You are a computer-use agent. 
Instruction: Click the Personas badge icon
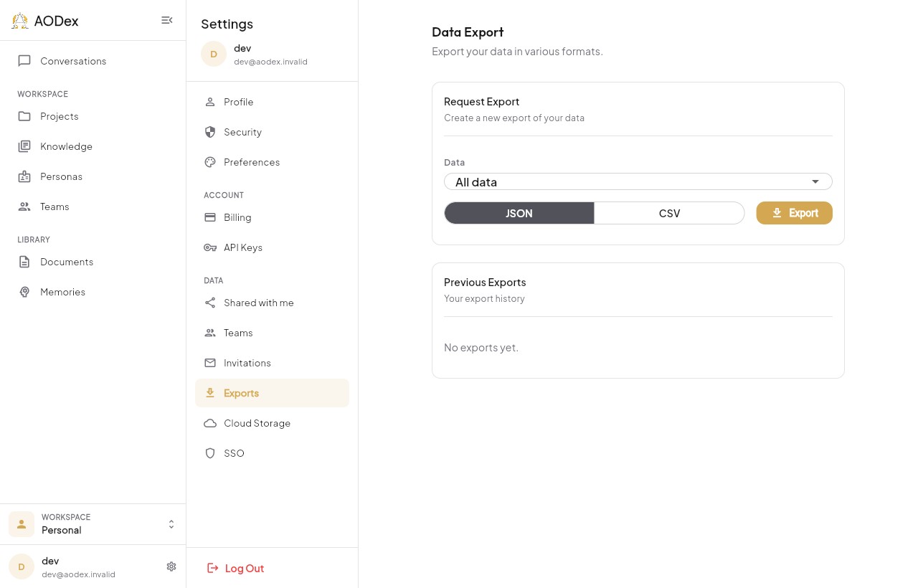pos(24,176)
